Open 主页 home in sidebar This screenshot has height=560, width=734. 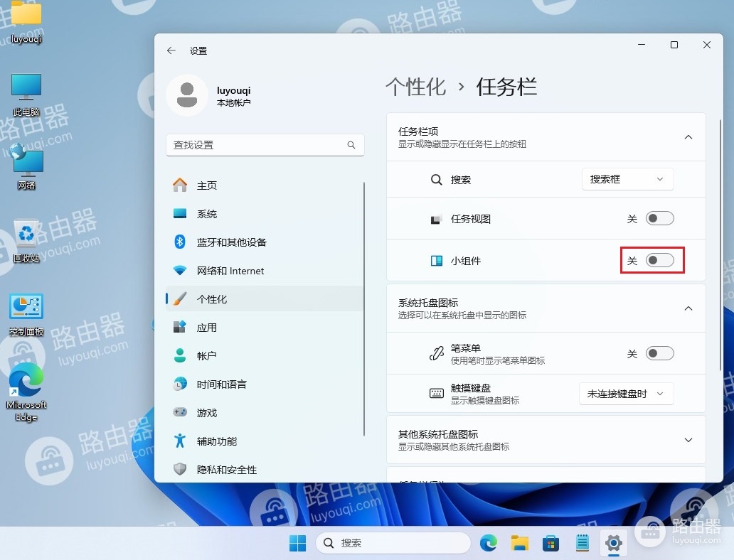coord(265,185)
